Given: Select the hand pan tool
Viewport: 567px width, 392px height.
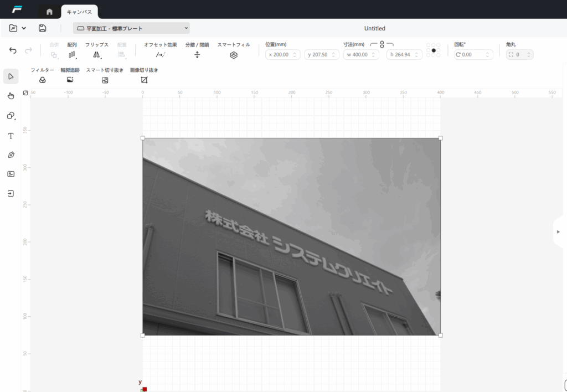Looking at the screenshot, I should pos(11,96).
